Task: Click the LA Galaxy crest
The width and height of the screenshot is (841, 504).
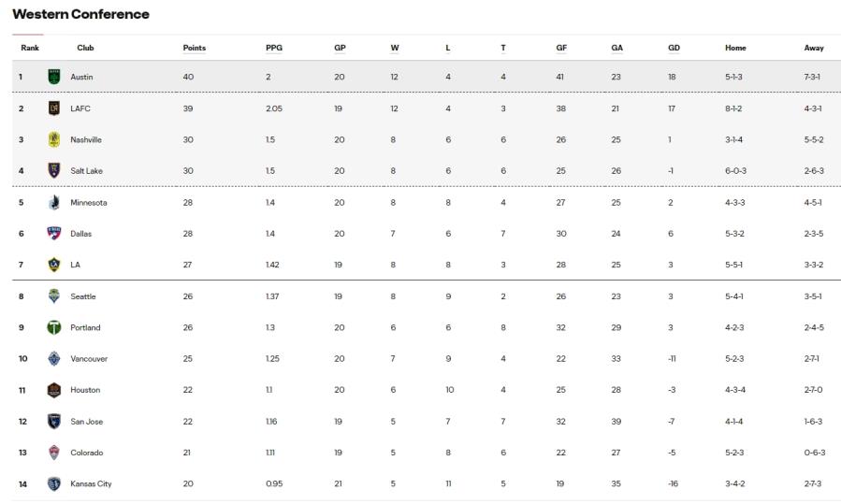Action: coord(54,265)
